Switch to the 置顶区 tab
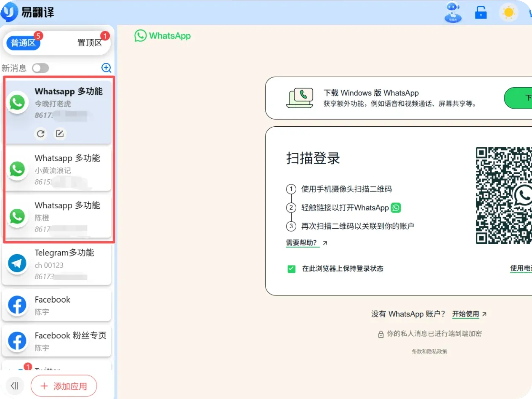 tap(90, 43)
